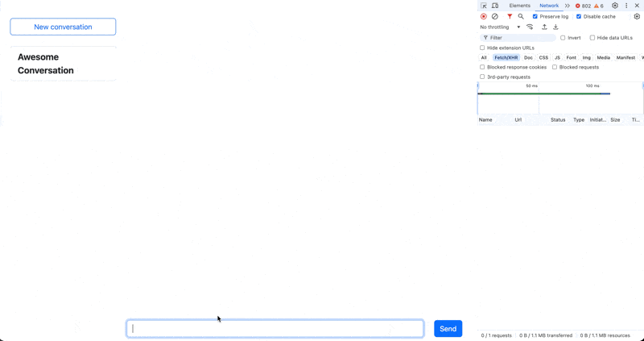Sort requests by Initiator column
The image size is (644, 341).
tap(597, 119)
